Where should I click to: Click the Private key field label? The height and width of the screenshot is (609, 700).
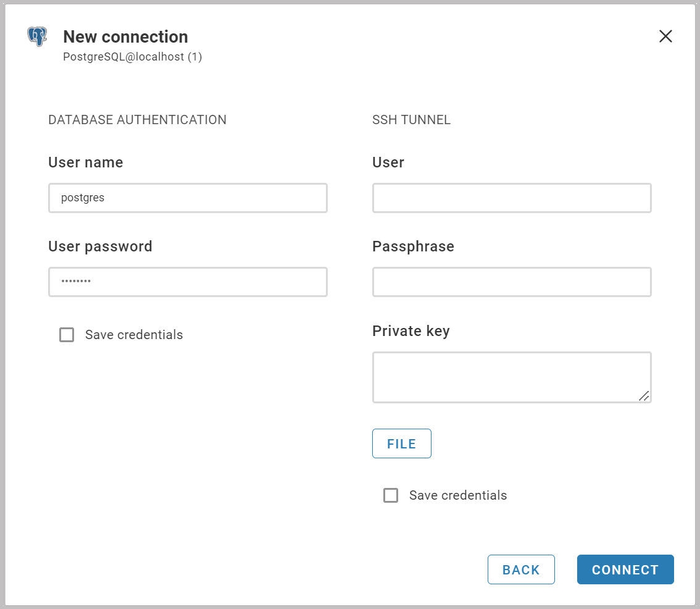tap(410, 330)
